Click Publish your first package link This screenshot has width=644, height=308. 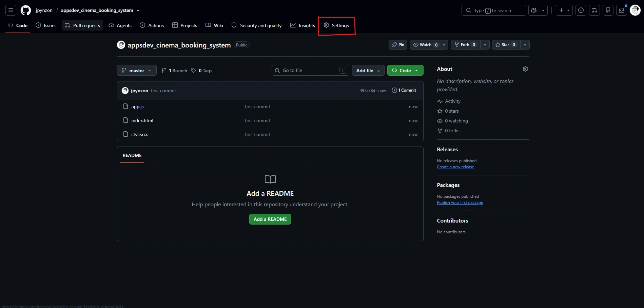point(460,203)
